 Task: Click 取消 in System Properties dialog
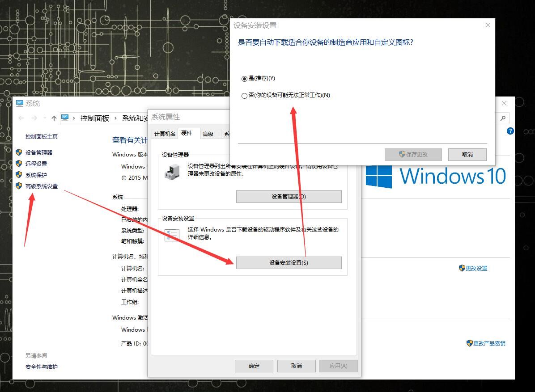coord(296,366)
